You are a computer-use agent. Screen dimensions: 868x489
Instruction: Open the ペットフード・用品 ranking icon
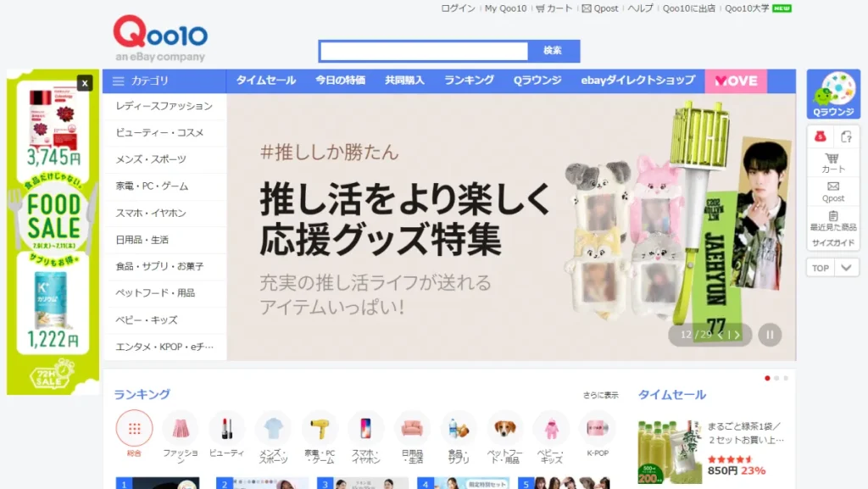(x=504, y=429)
